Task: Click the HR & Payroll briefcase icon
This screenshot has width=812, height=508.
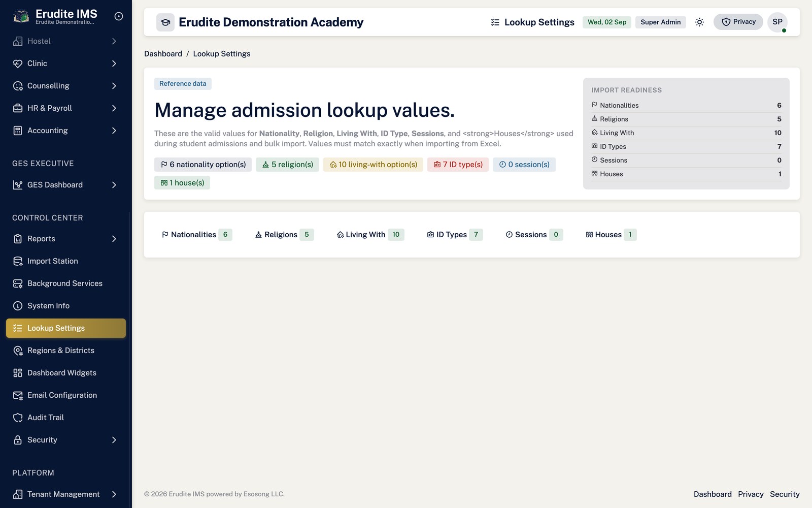Action: pos(18,108)
